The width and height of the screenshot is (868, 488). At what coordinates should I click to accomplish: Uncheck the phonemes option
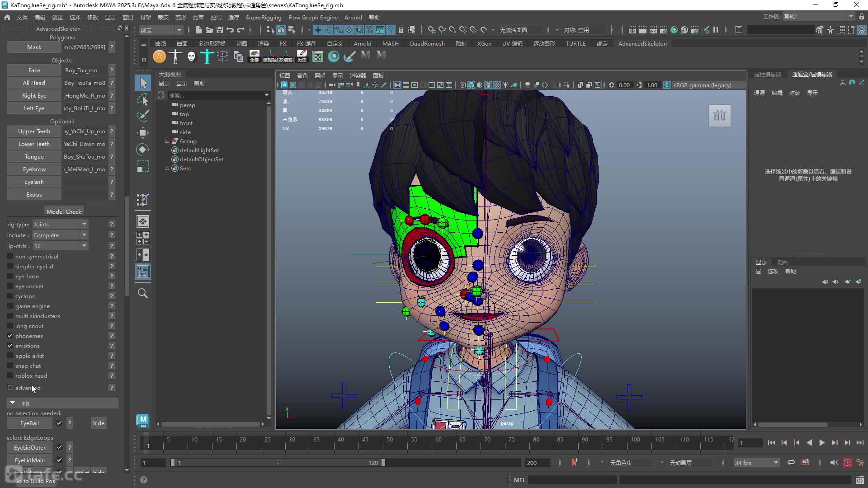point(10,336)
